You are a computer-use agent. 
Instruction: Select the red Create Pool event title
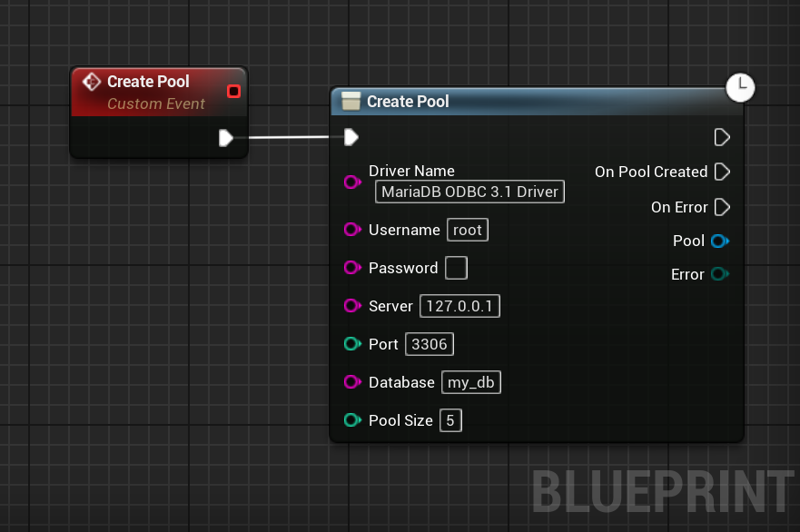point(148,82)
